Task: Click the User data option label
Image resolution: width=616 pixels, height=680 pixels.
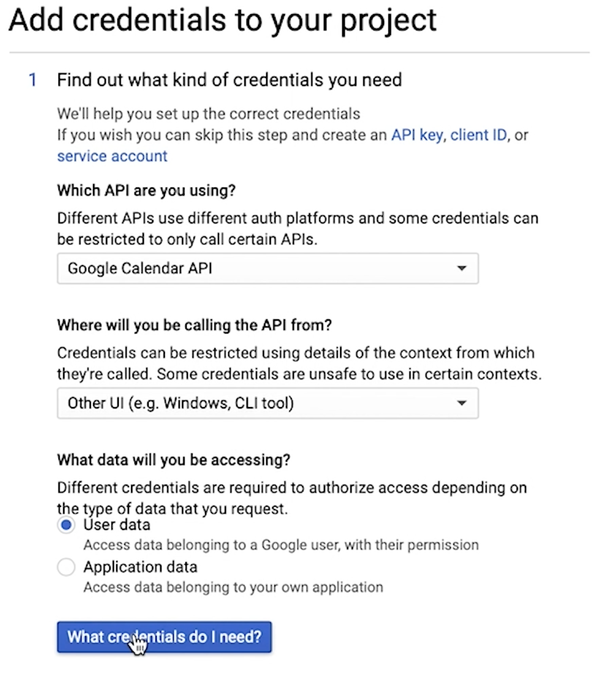Action: [116, 525]
